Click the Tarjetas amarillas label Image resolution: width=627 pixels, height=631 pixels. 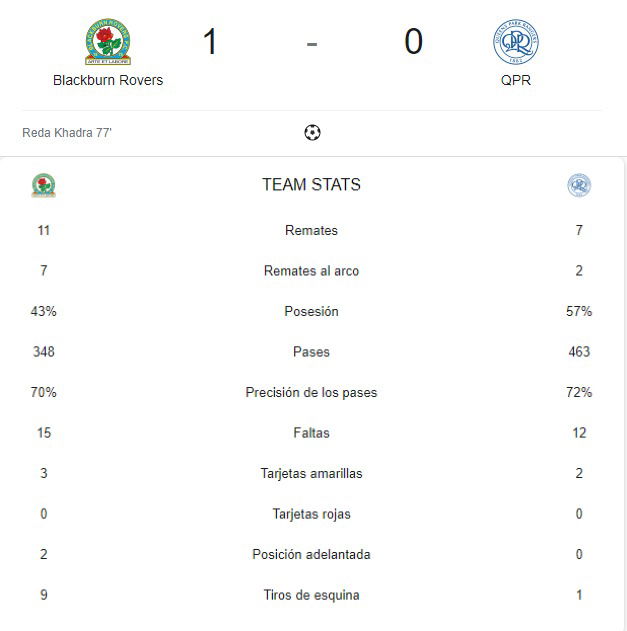(x=311, y=473)
